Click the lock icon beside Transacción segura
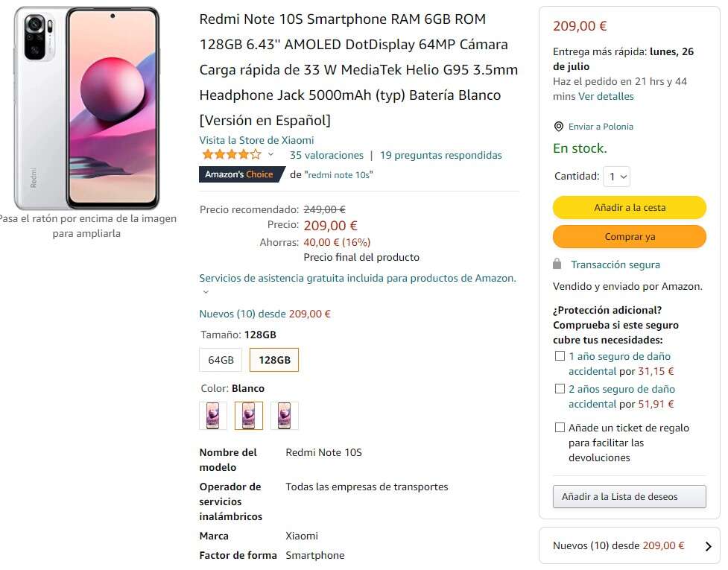728x570 pixels. click(x=557, y=265)
